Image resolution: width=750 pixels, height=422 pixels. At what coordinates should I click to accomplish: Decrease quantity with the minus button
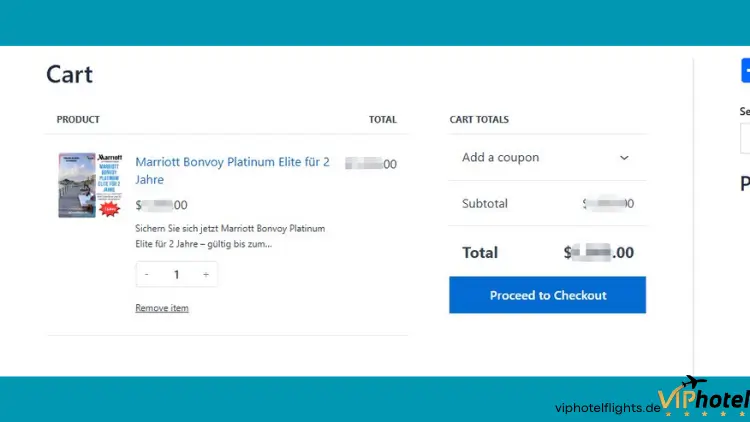pyautogui.click(x=147, y=274)
